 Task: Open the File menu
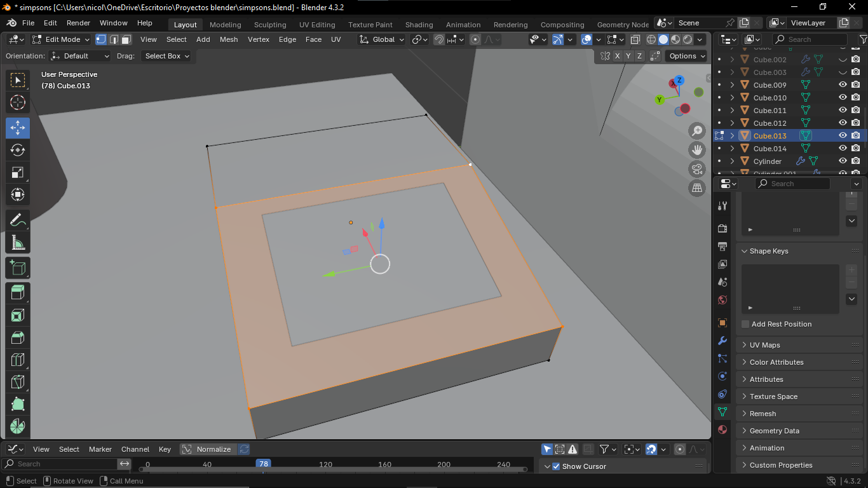tap(29, 23)
